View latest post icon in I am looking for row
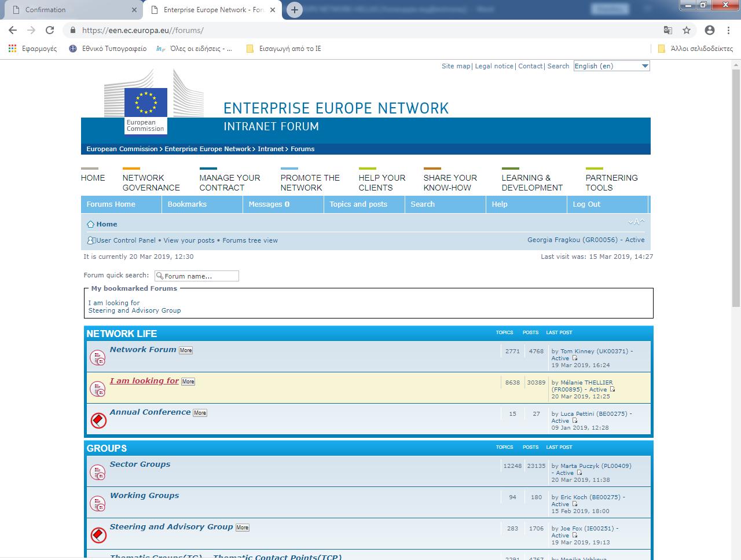This screenshot has width=741, height=560. tap(612, 389)
